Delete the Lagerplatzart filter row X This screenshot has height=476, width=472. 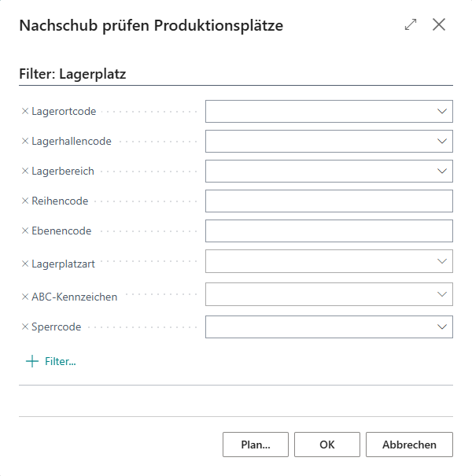[x=25, y=264]
